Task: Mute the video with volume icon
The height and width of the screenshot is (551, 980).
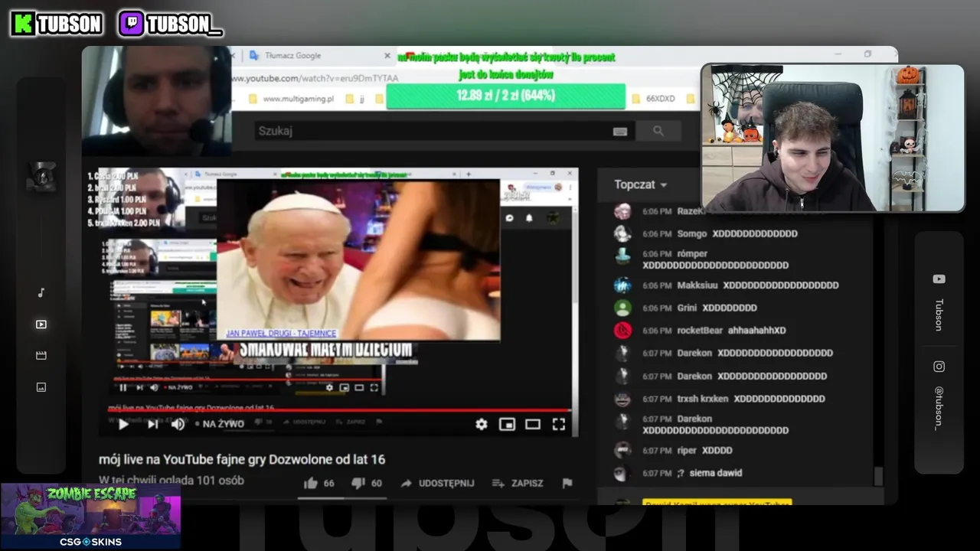Action: (x=178, y=424)
